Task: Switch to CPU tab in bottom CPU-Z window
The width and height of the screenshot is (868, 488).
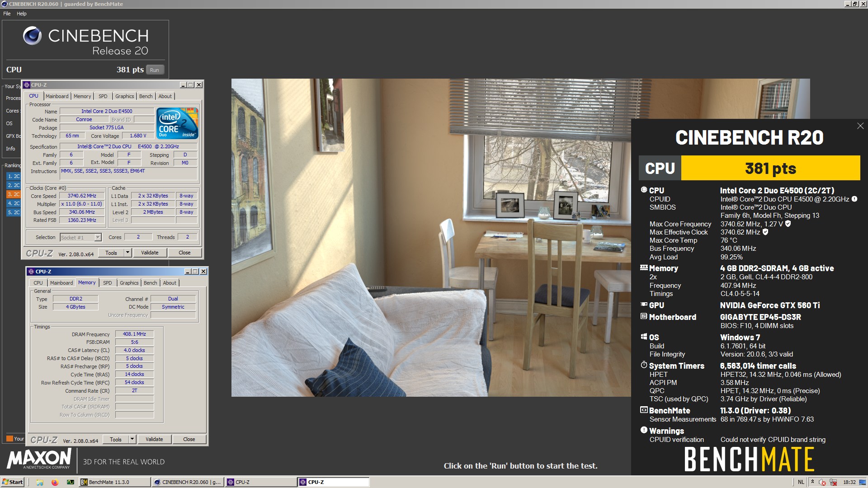Action: (38, 283)
